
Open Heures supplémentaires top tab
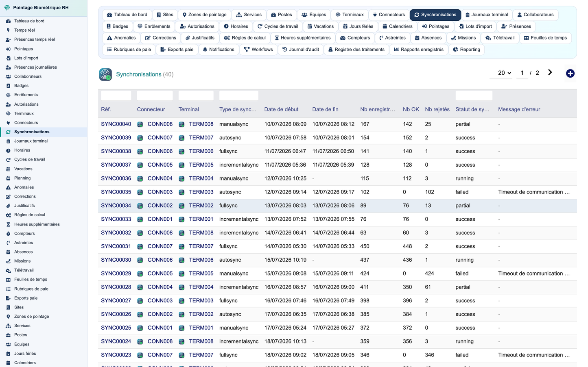pyautogui.click(x=303, y=38)
